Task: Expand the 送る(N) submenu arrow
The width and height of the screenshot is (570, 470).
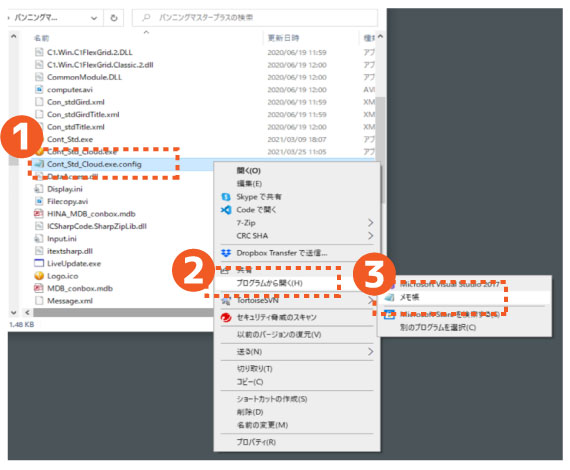Action: coord(370,352)
